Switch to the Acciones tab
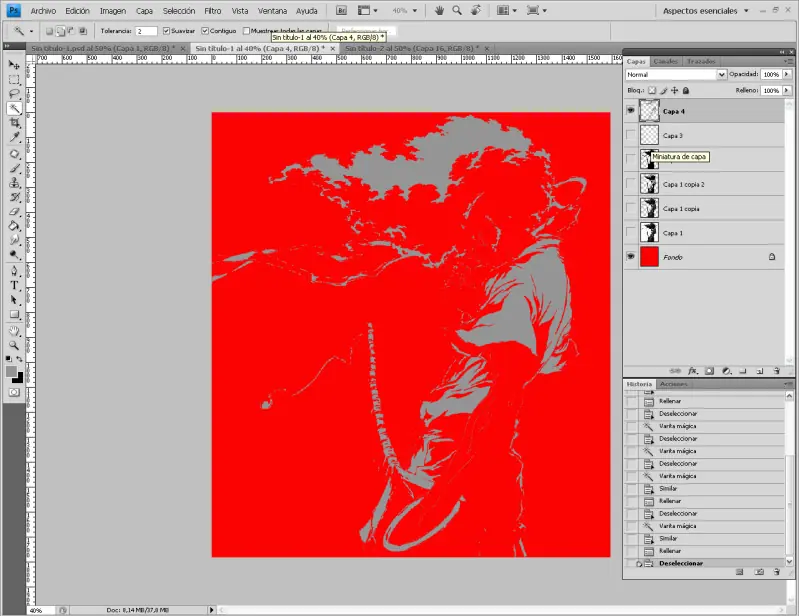 tap(674, 384)
